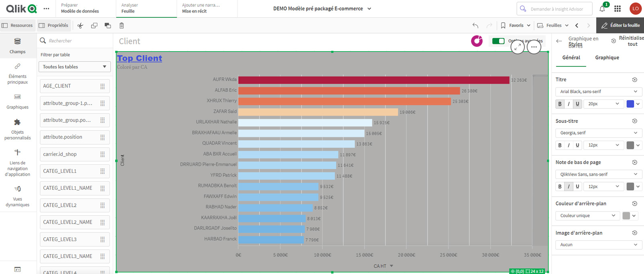
Task: Pick Titre blue color swatch
Action: [630, 104]
